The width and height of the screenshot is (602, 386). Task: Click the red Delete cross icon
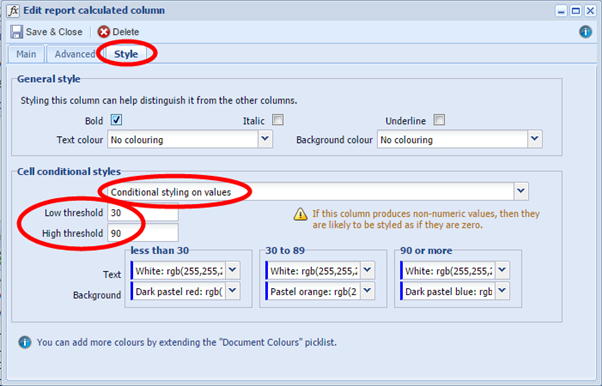[x=103, y=32]
